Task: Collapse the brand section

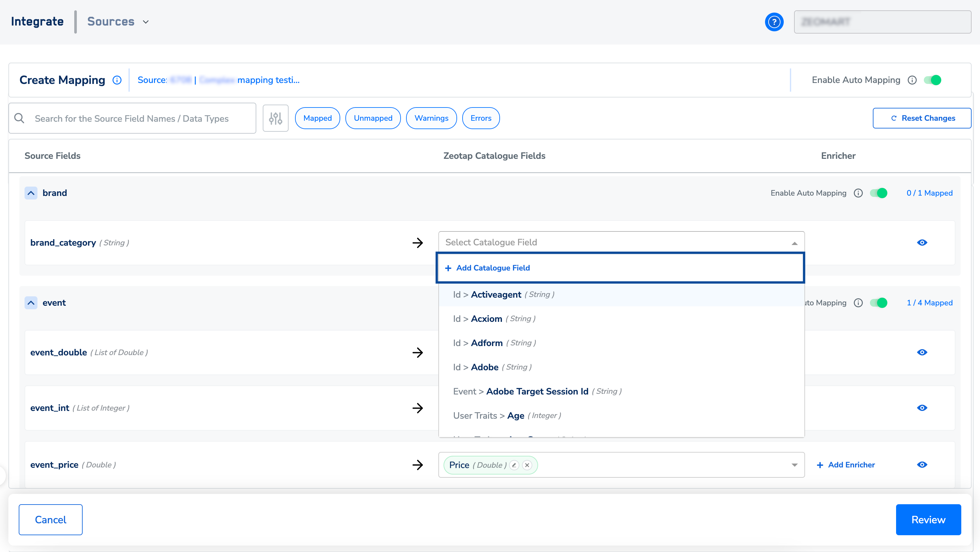Action: (x=31, y=193)
